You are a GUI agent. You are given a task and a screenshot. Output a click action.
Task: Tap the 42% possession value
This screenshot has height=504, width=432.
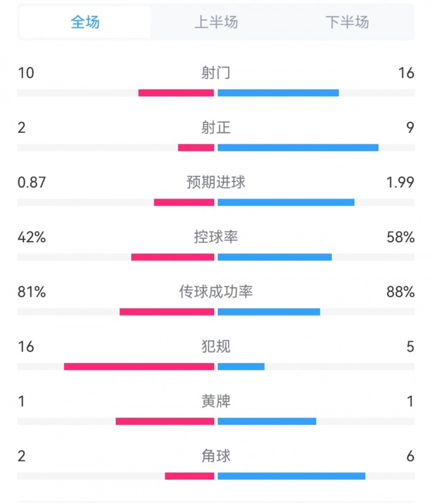(x=32, y=237)
